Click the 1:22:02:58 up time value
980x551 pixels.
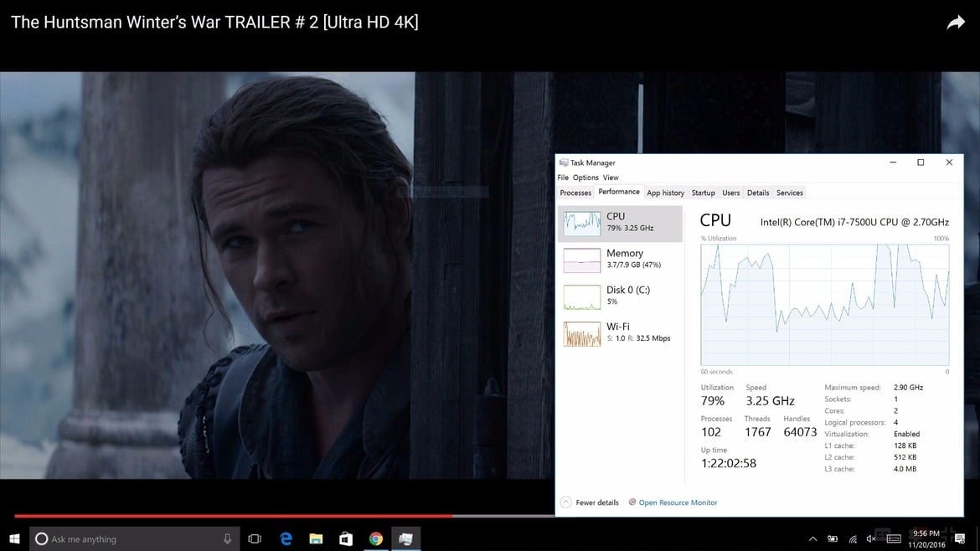tap(728, 463)
